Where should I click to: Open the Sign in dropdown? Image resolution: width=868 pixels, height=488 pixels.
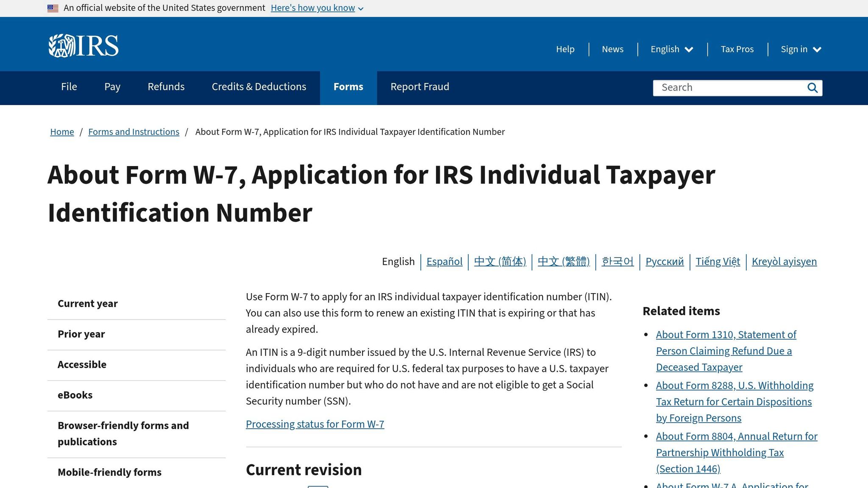pyautogui.click(x=801, y=49)
